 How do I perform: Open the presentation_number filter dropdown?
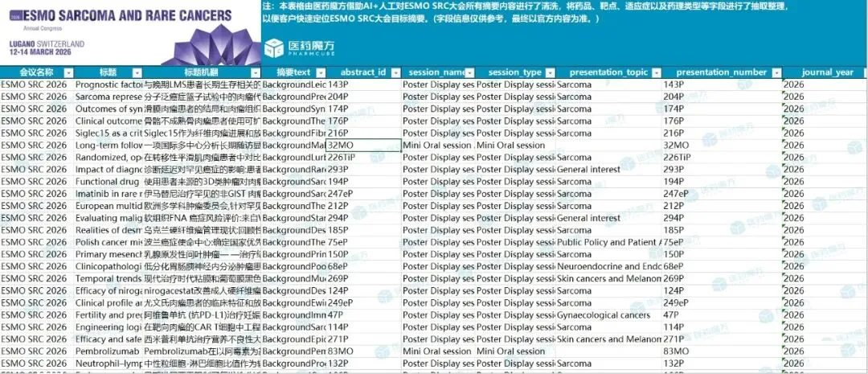(x=776, y=72)
